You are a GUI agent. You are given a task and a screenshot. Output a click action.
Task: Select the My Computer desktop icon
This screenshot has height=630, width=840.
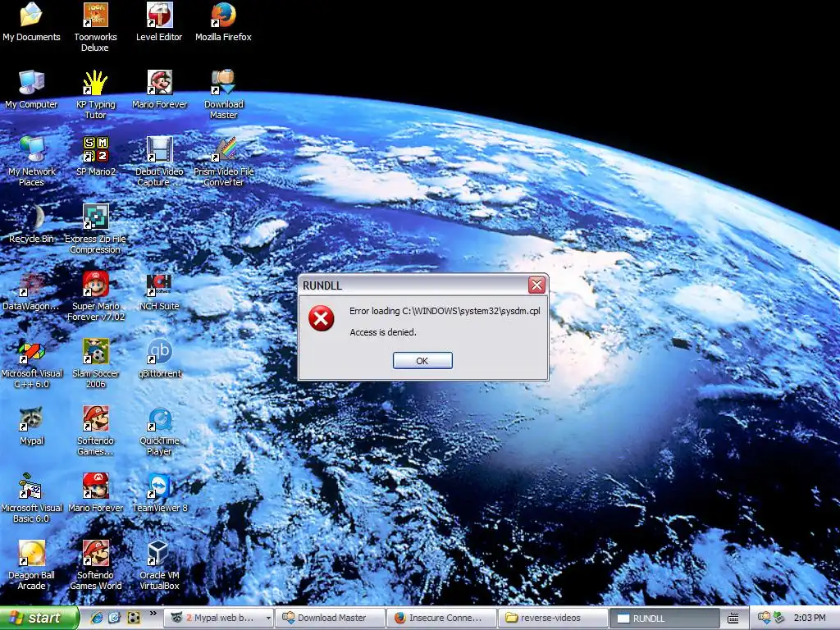click(x=31, y=90)
